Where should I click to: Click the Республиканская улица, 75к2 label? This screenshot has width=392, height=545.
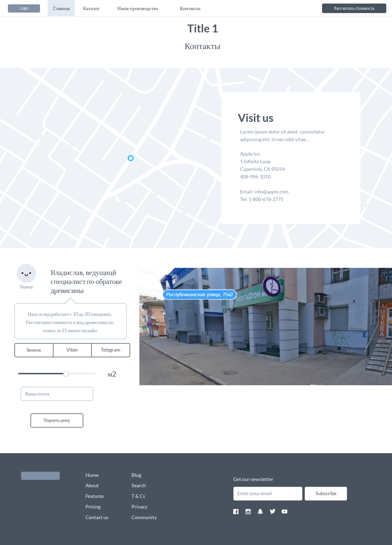pos(200,295)
